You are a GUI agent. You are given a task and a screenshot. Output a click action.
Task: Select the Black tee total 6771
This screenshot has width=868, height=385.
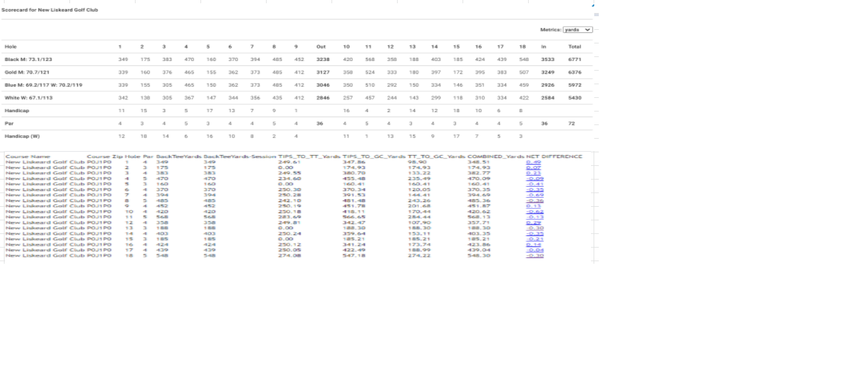(x=575, y=59)
